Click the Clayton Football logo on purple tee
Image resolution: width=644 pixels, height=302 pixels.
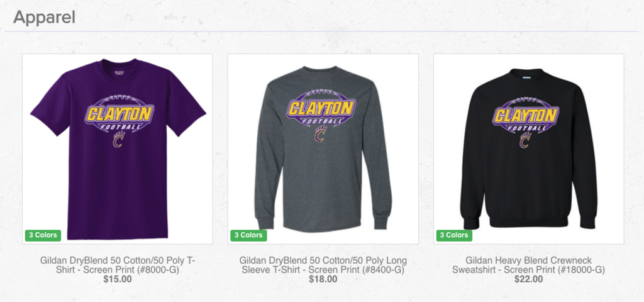click(119, 114)
